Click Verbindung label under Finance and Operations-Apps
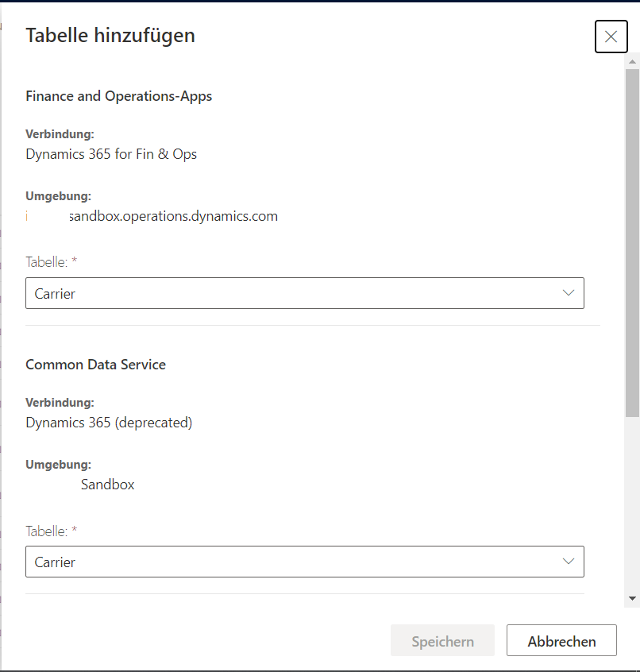This screenshot has width=640, height=672. 60,134
